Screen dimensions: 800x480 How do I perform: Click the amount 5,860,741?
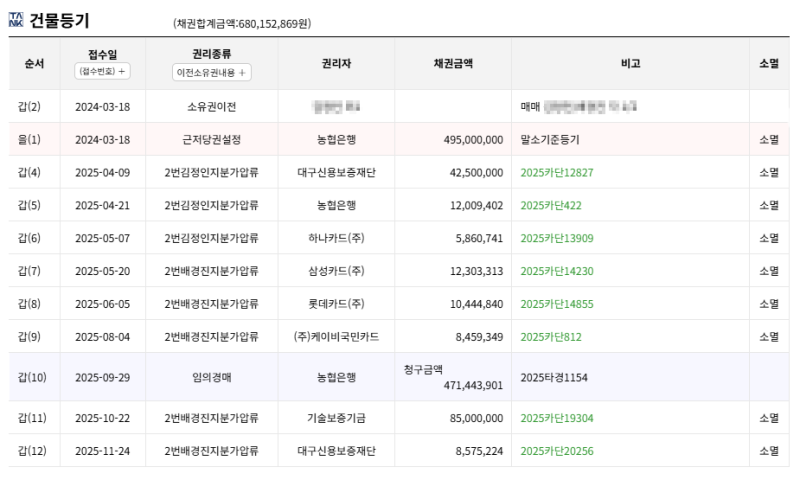tap(479, 238)
